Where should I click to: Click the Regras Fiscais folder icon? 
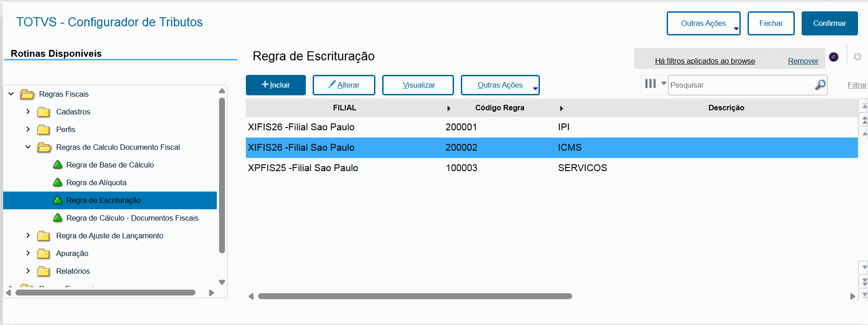click(x=27, y=94)
